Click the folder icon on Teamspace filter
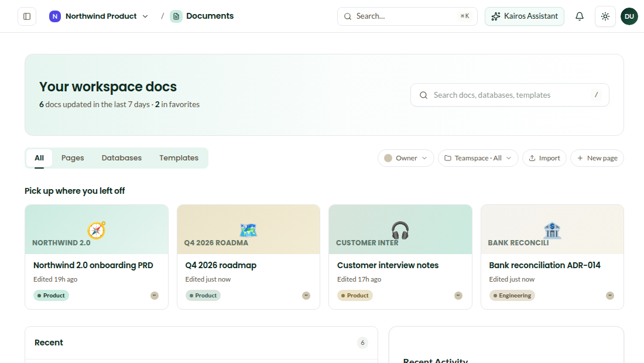Viewport: 644px width, 363px height. coord(448,158)
